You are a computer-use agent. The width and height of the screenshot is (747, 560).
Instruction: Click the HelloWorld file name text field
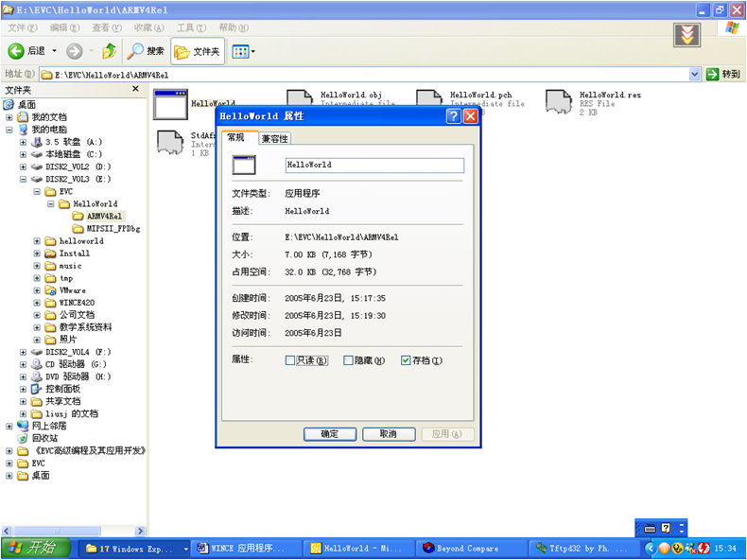pos(374,165)
